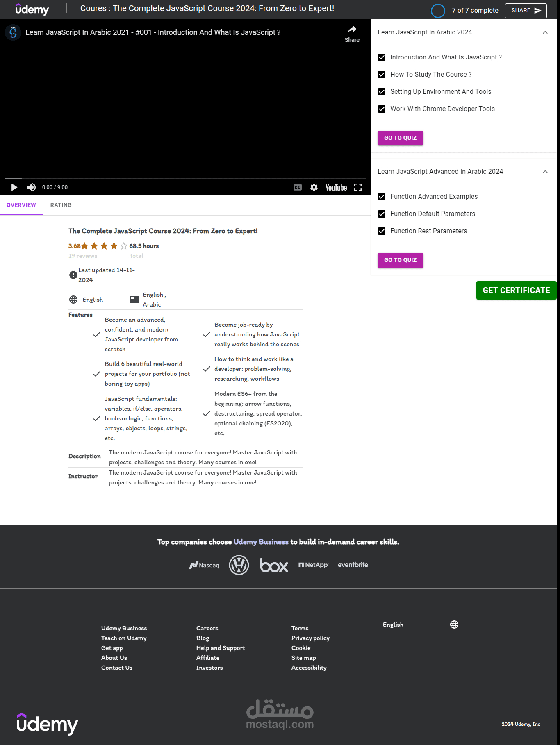Open video on YouTube logo
Viewport: 560px width, 745px height.
click(336, 187)
